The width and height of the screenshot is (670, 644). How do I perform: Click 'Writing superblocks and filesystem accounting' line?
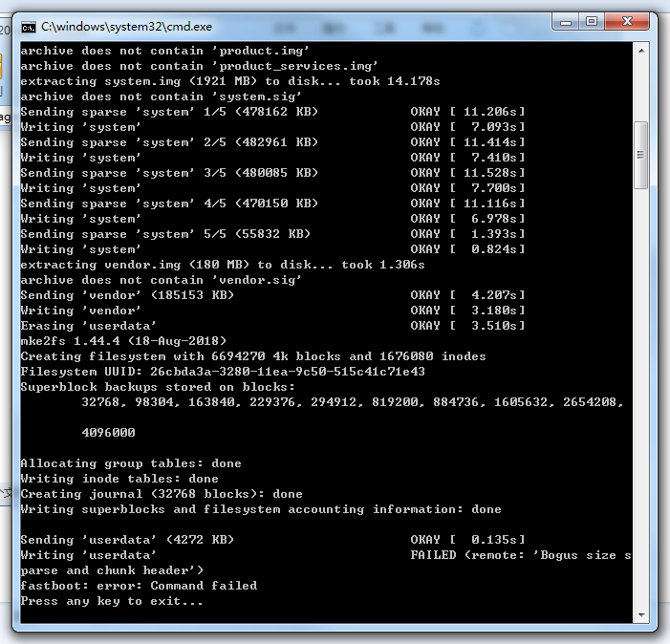[x=261, y=509]
